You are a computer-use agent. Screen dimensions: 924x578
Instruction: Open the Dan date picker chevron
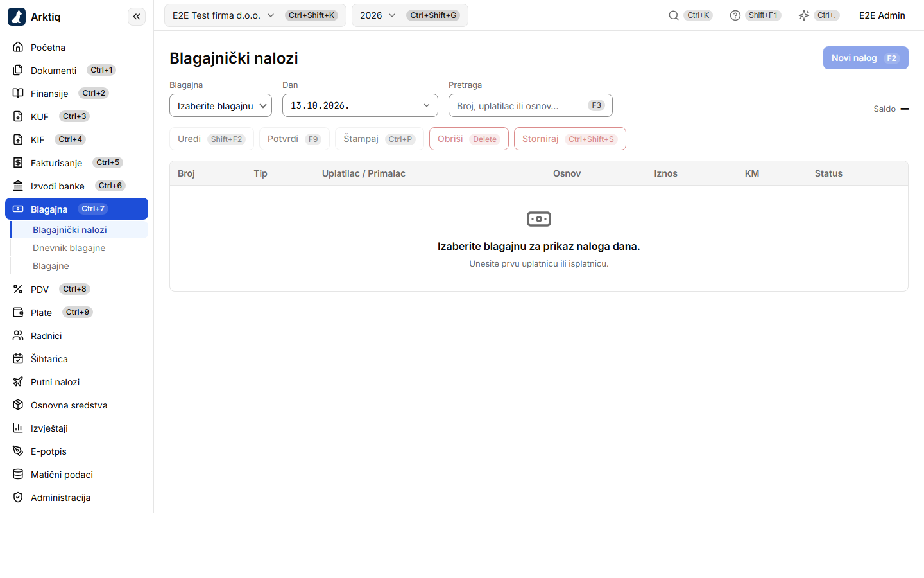[427, 105]
